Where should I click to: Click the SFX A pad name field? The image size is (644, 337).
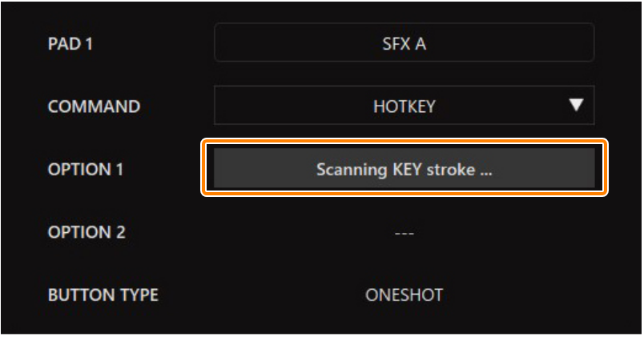pos(405,42)
